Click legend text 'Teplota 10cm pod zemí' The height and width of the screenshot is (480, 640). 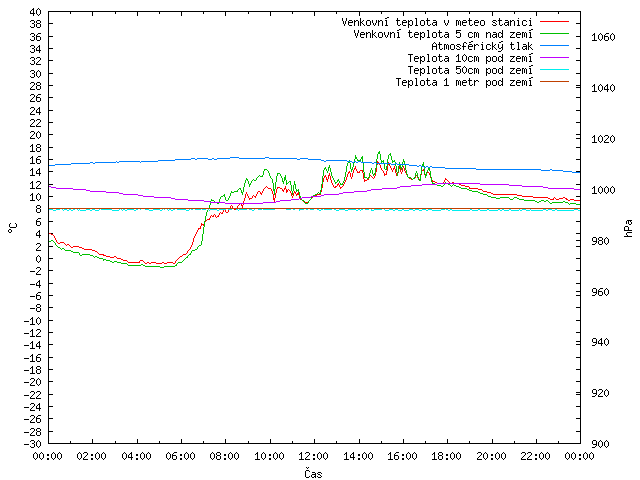click(x=470, y=58)
